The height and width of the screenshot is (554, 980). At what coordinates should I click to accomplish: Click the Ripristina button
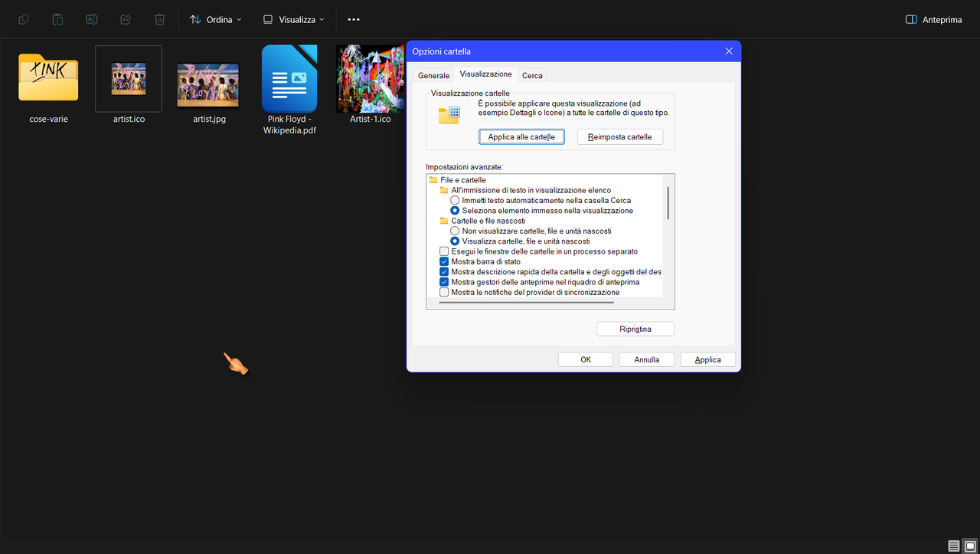click(635, 328)
